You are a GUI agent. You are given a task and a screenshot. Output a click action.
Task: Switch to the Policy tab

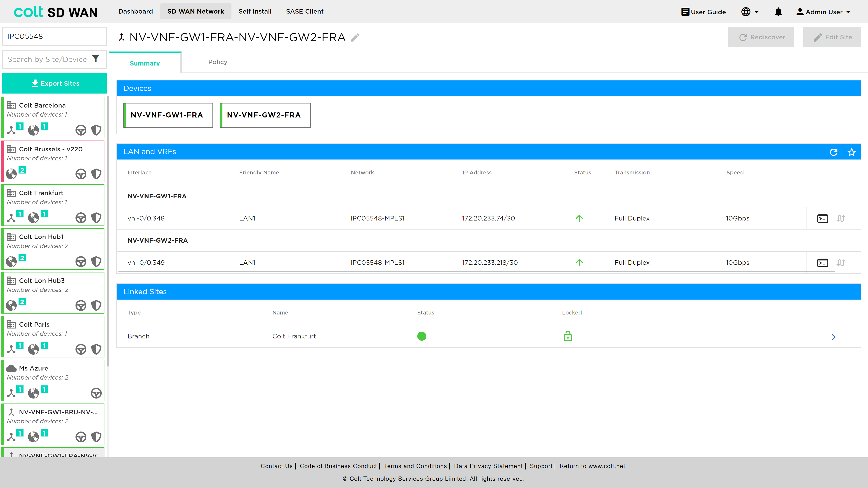(218, 62)
